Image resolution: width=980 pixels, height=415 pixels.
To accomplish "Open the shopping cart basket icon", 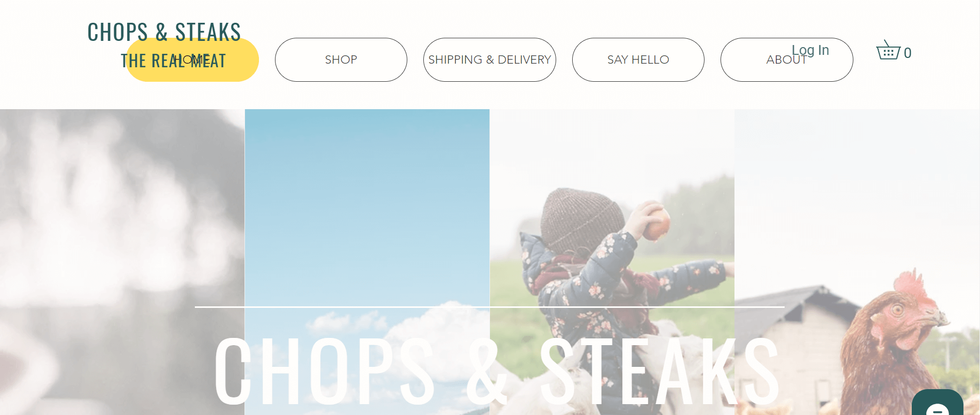I will point(888,50).
